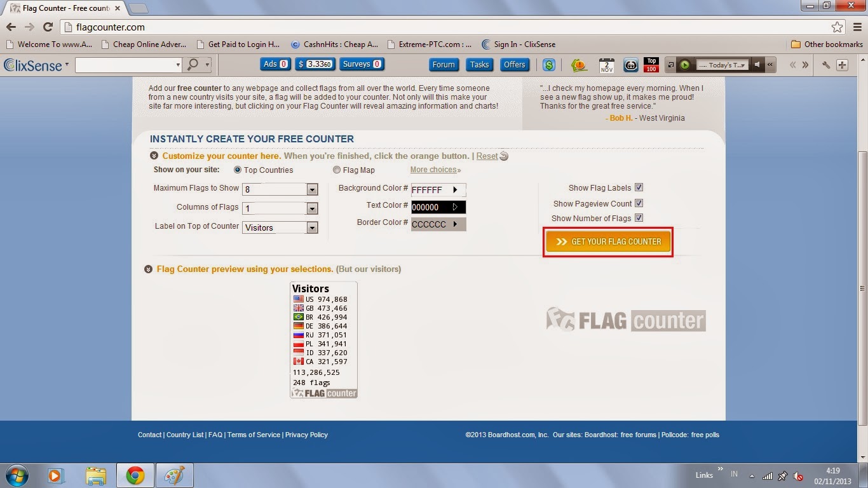Image resolution: width=868 pixels, height=488 pixels.
Task: Click ClixSense Ads toolbar button
Action: 275,64
